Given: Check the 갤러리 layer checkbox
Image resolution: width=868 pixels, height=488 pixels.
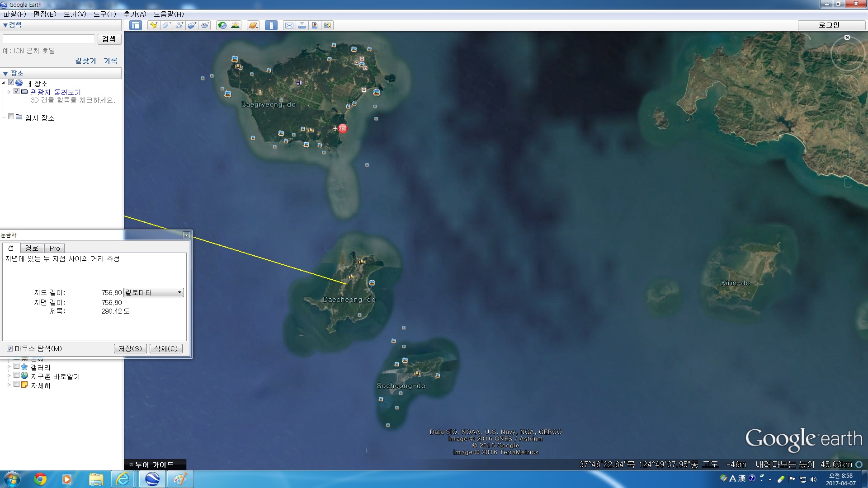Looking at the screenshot, I should coord(17,366).
